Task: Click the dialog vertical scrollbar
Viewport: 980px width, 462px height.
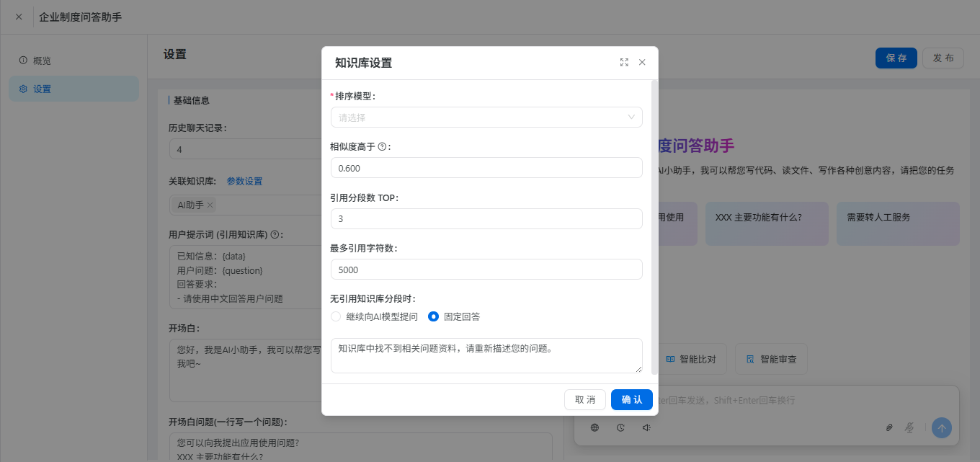Action: point(654,228)
